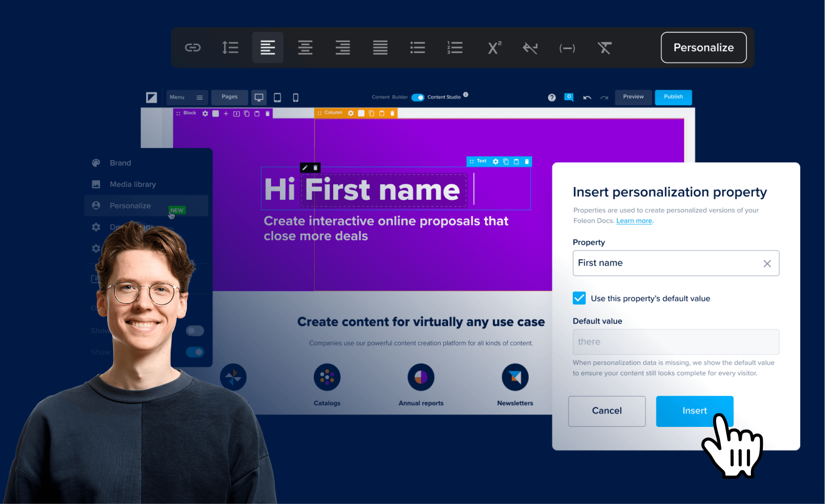Insert a numbered list

click(x=455, y=48)
